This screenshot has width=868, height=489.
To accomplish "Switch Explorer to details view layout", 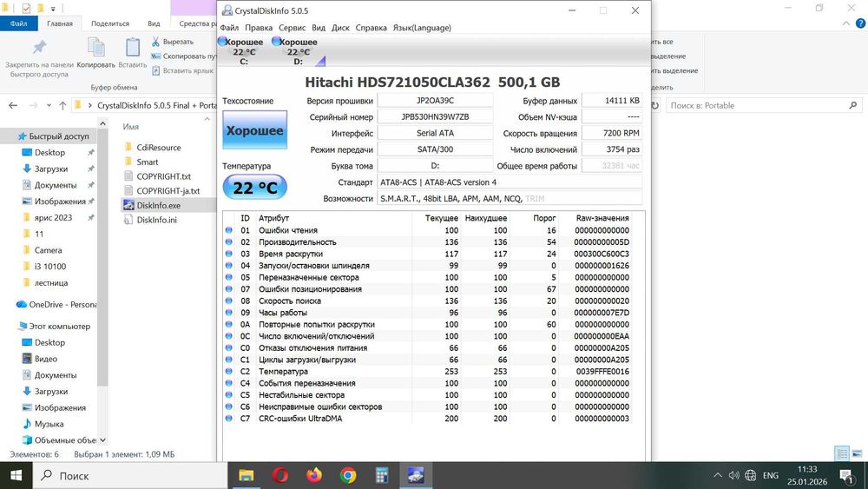I will [x=842, y=453].
